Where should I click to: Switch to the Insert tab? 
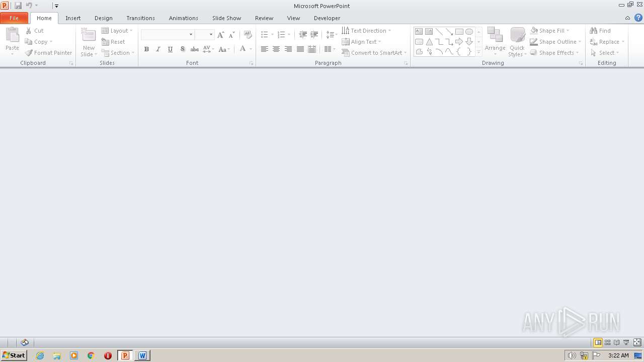tap(73, 18)
